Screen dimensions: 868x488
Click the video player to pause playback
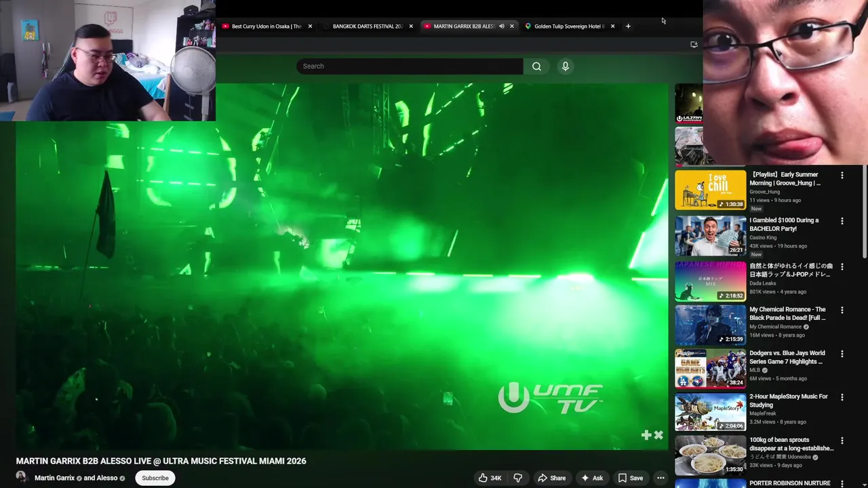click(342, 266)
